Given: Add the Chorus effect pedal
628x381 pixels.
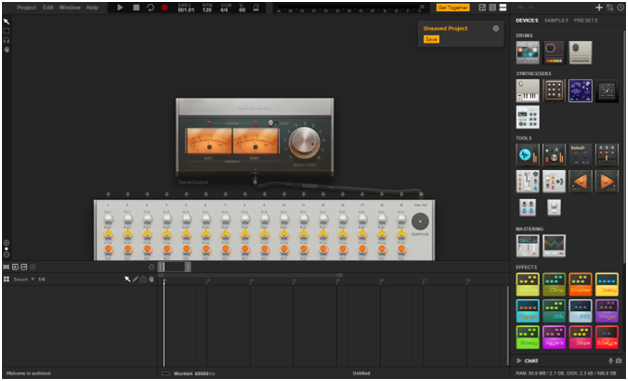Looking at the screenshot, I should (527, 284).
